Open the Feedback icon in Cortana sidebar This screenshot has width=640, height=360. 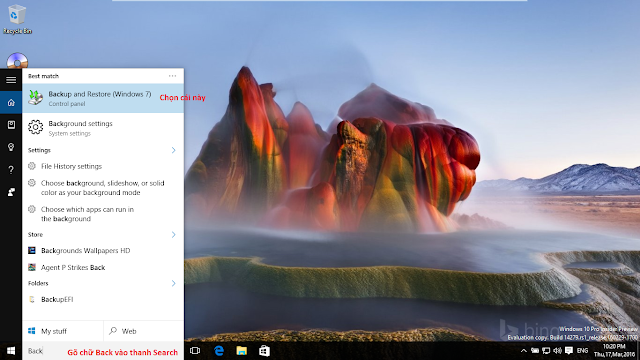pyautogui.click(x=11, y=192)
